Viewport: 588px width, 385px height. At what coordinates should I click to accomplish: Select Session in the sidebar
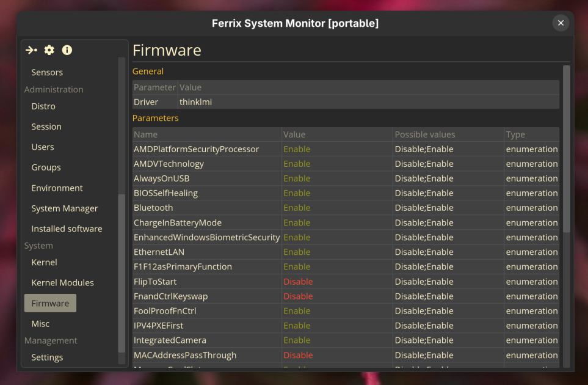(46, 127)
